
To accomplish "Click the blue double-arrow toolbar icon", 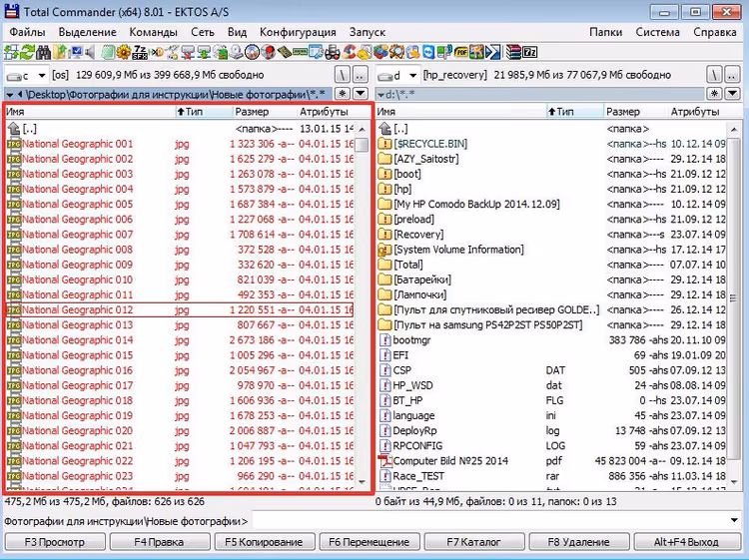I will (494, 52).
